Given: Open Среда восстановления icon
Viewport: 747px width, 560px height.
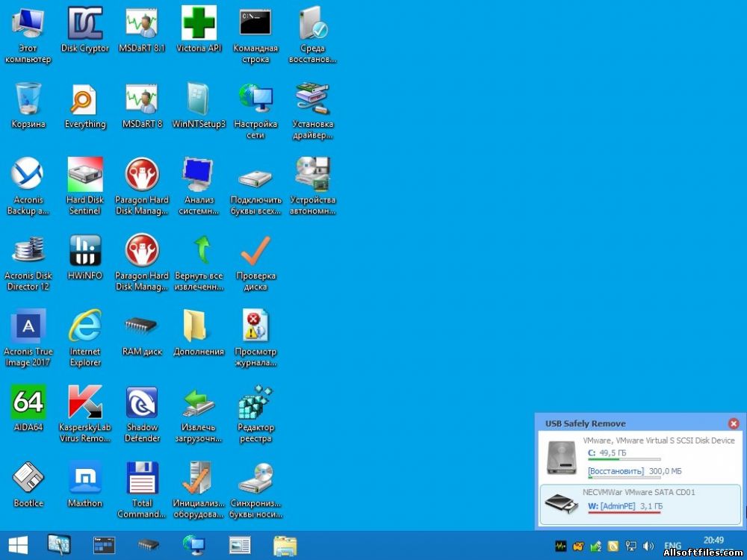Looking at the screenshot, I should point(312,34).
